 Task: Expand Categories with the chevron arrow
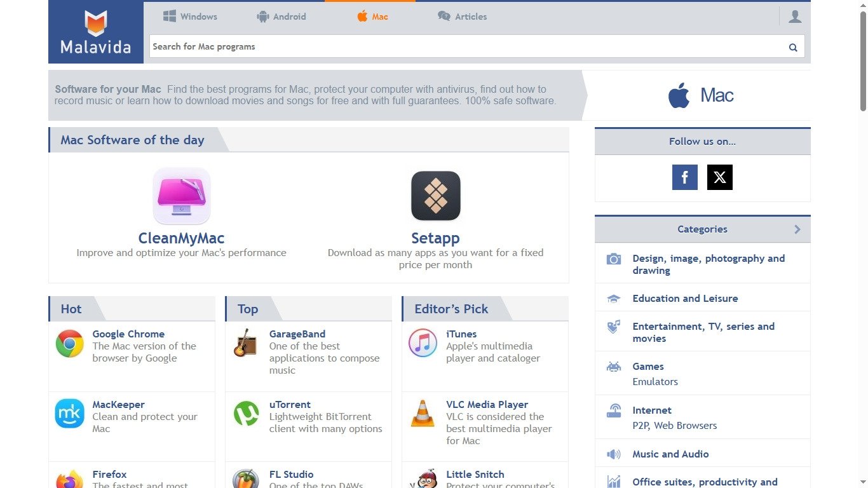797,229
